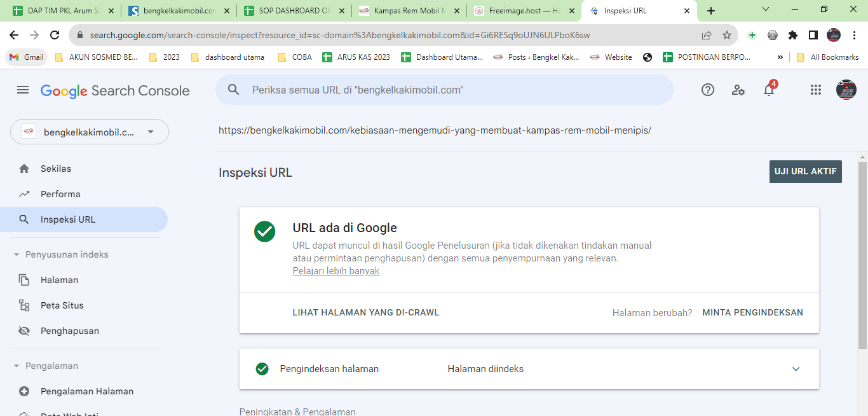Focus the Periksa semua URL search field
The height and width of the screenshot is (416, 868).
(444, 90)
